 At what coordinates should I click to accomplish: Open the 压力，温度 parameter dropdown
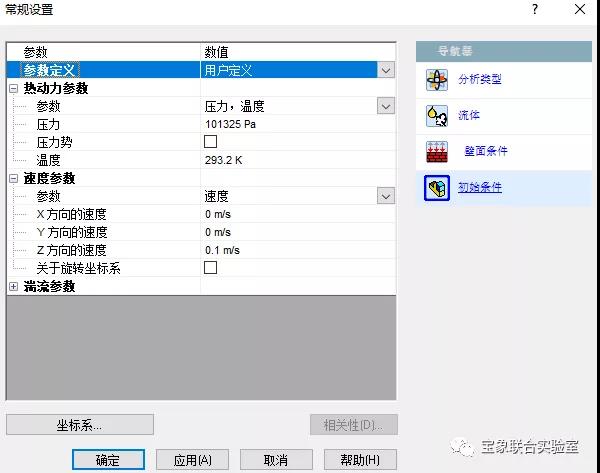[x=386, y=106]
